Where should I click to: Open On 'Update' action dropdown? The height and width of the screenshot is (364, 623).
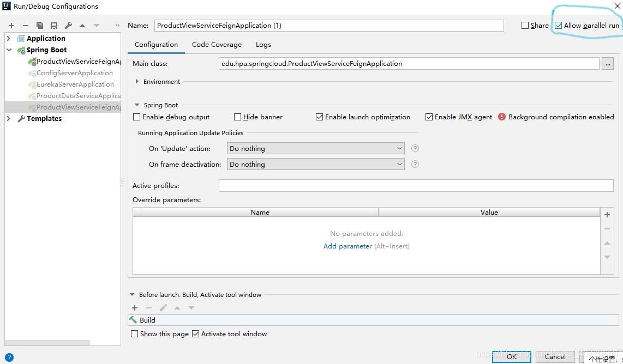click(315, 148)
